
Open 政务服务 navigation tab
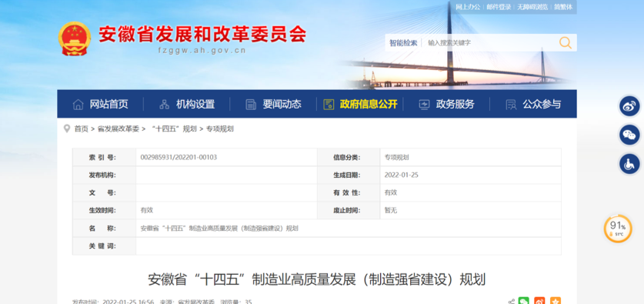(455, 105)
